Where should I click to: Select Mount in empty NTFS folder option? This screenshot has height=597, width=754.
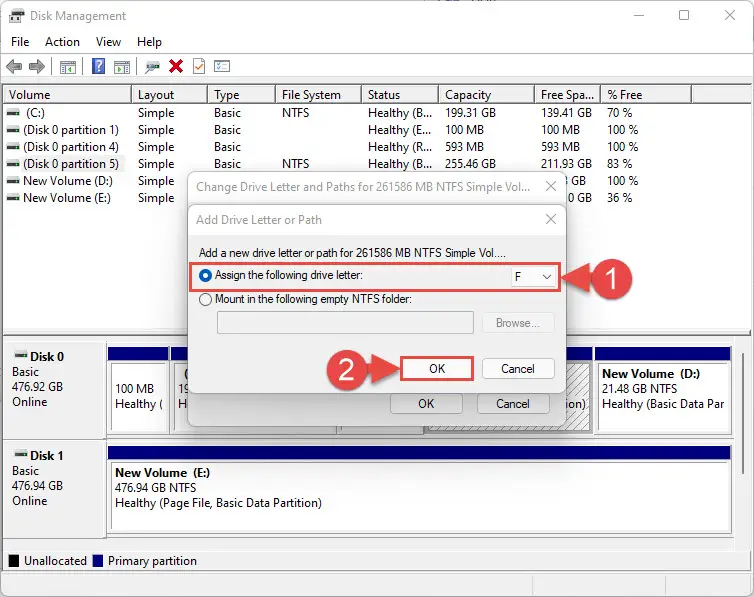pos(205,299)
